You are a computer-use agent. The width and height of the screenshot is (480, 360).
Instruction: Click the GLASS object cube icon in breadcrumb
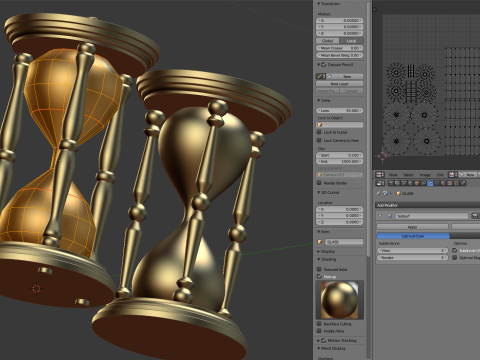tap(398, 193)
